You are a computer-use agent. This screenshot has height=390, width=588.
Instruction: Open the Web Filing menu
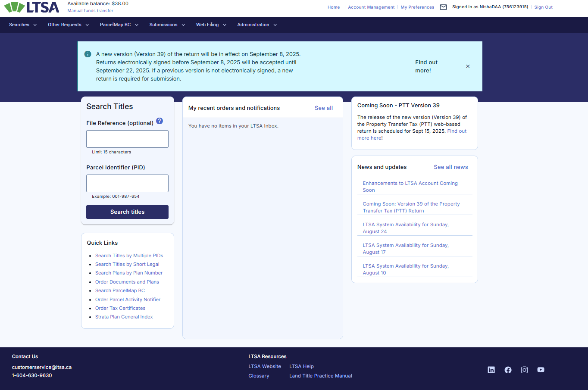(211, 25)
